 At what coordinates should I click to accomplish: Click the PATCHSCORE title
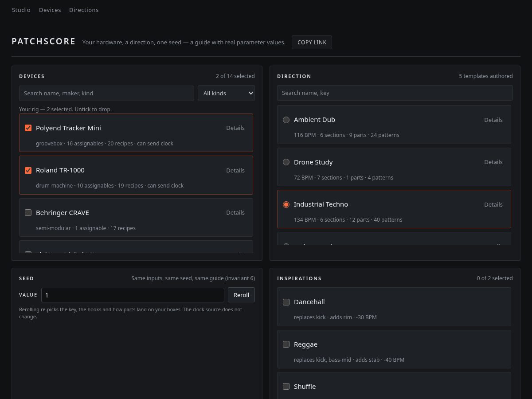click(x=44, y=42)
